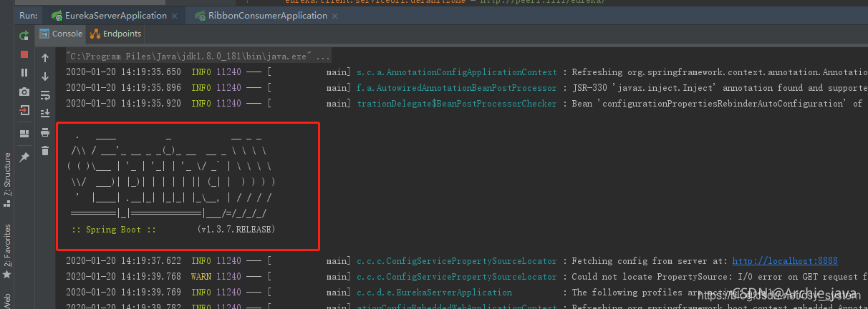This screenshot has width=868, height=309.
Task: Pin the current run tab
Action: 24,157
